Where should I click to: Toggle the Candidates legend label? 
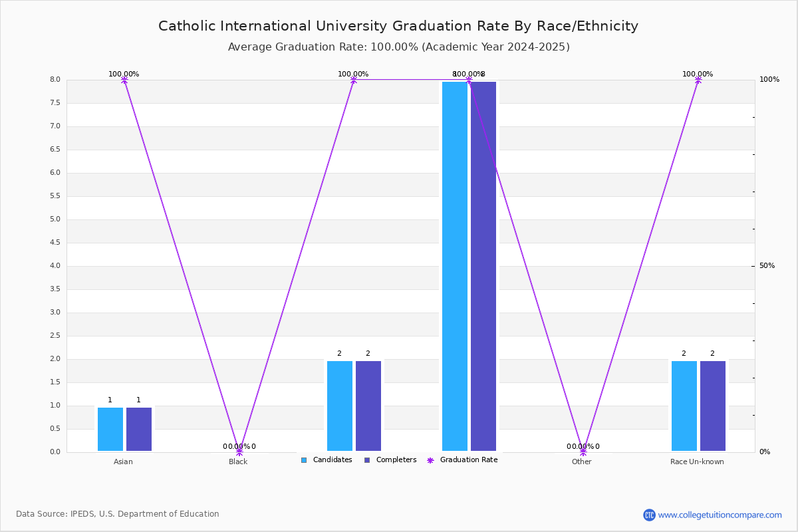pos(332,460)
